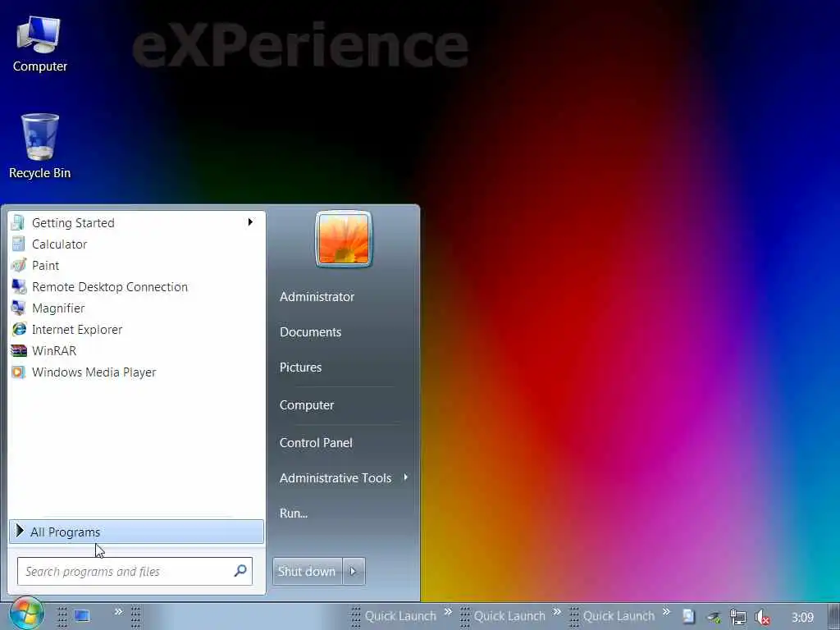Screen dimensions: 840x630
Task: Click the flower user account picture
Action: pyautogui.click(x=344, y=239)
